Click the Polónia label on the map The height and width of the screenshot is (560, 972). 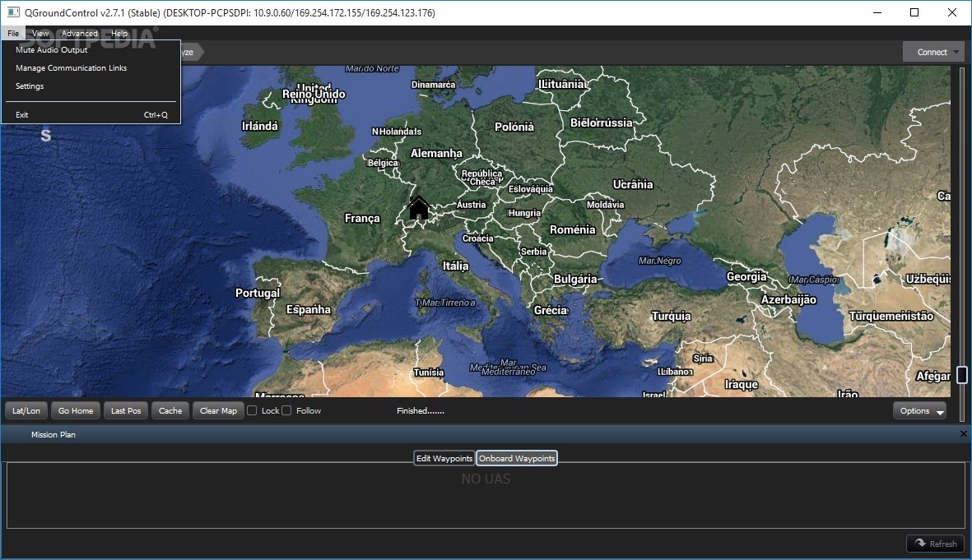[x=514, y=127]
